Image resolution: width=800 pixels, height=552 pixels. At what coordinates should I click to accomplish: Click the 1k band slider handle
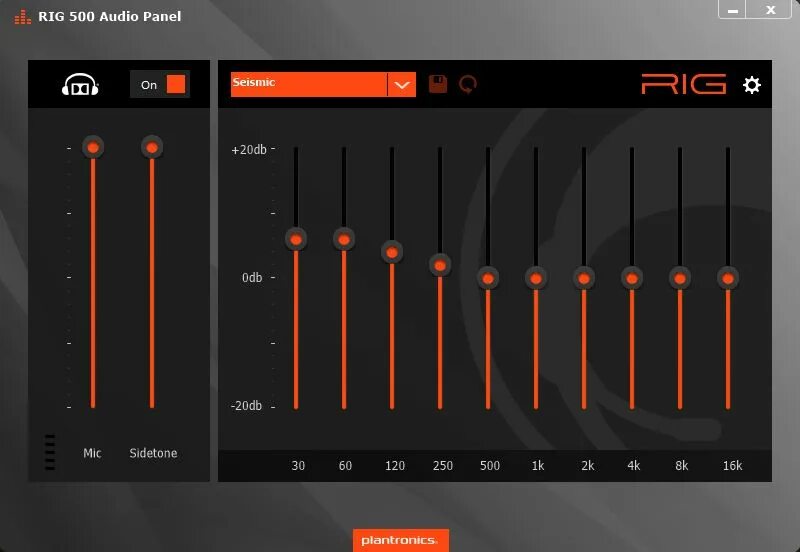tap(536, 279)
